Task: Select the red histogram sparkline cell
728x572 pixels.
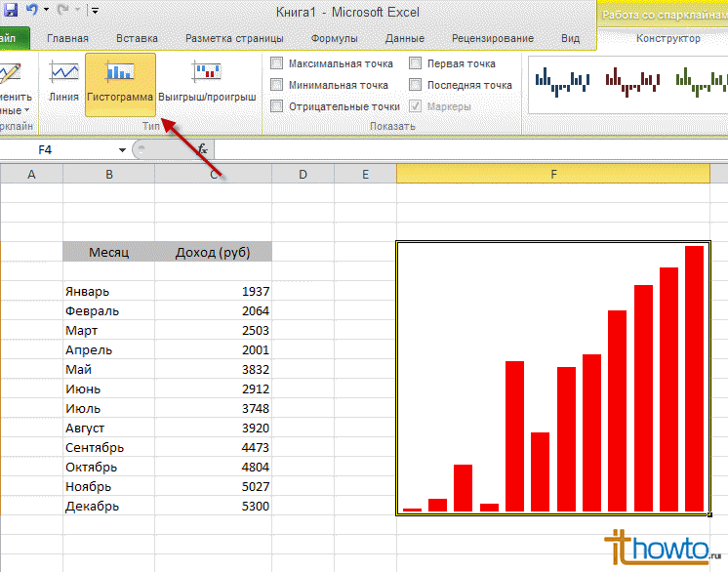Action: [553, 378]
